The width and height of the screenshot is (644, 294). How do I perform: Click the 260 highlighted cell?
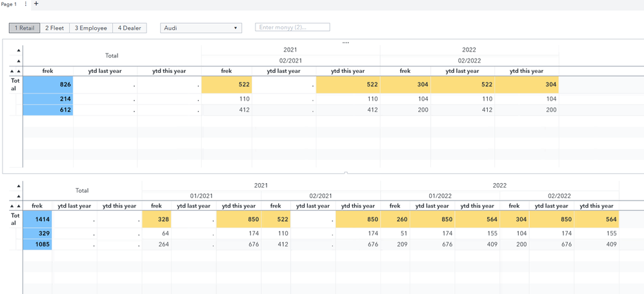(395, 220)
